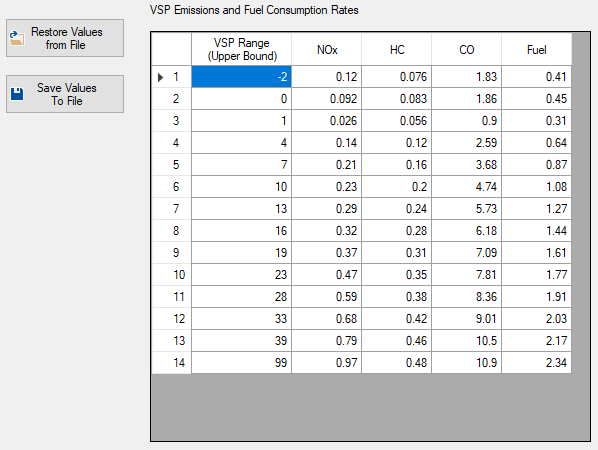
Task: Click NOx cell with value 0.29
Action: pyautogui.click(x=327, y=209)
